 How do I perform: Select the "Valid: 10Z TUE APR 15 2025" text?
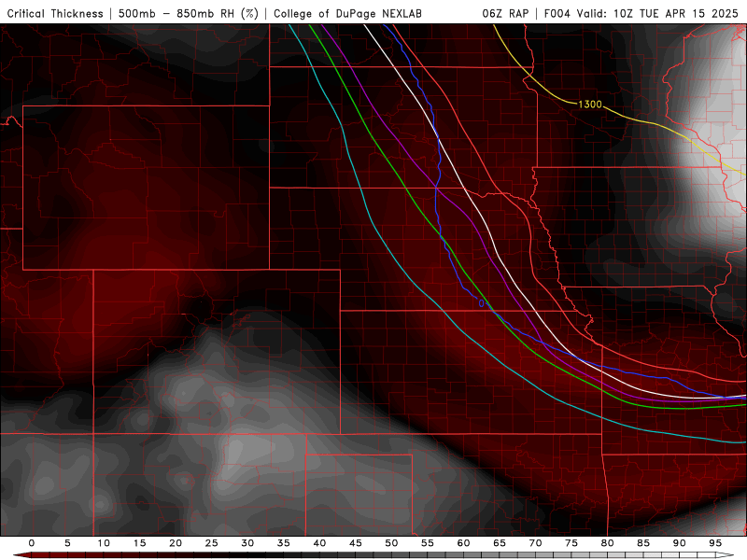657,13
